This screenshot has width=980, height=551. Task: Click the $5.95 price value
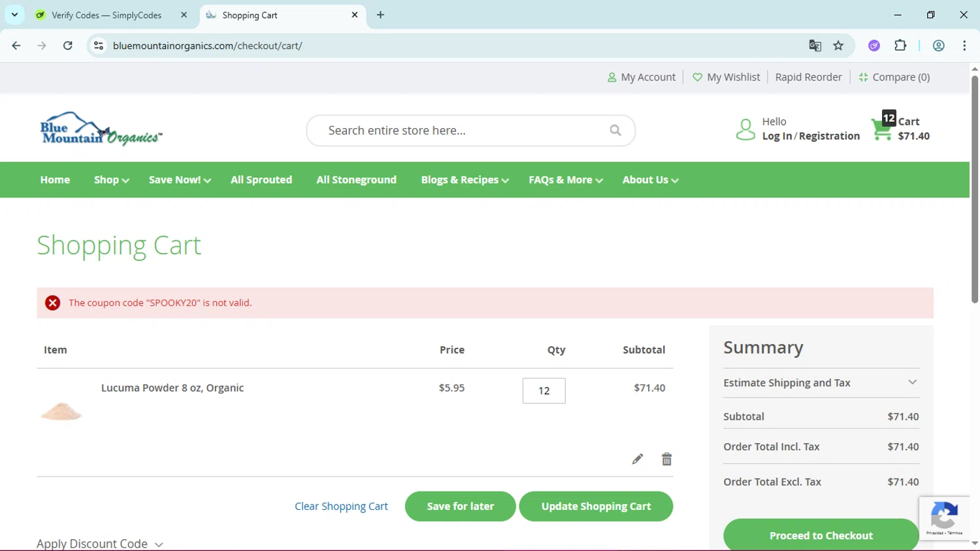click(x=451, y=388)
